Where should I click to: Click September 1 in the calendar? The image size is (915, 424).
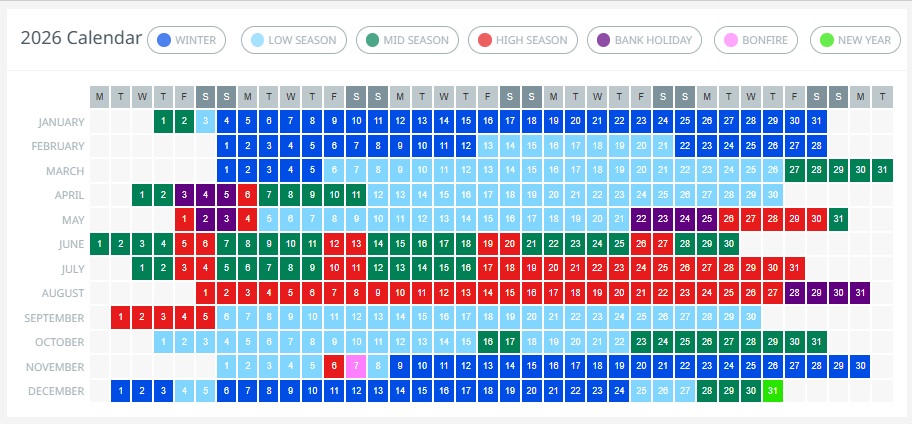point(121,317)
